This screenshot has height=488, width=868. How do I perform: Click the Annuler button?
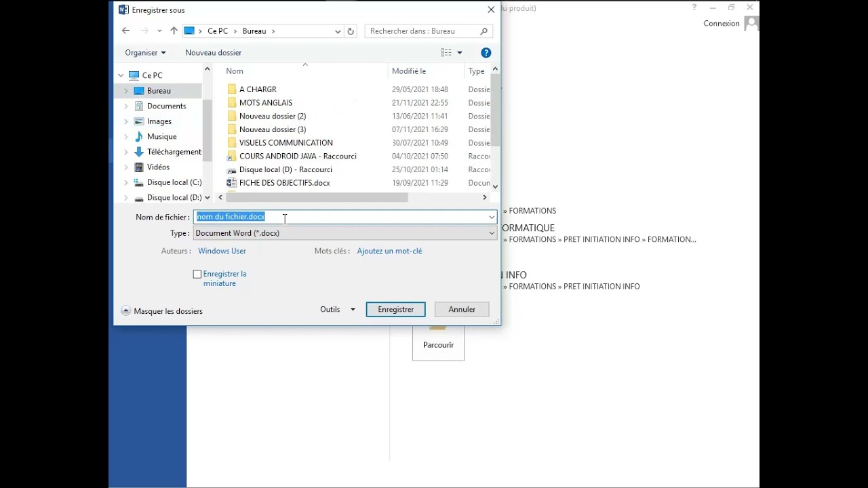coord(461,310)
